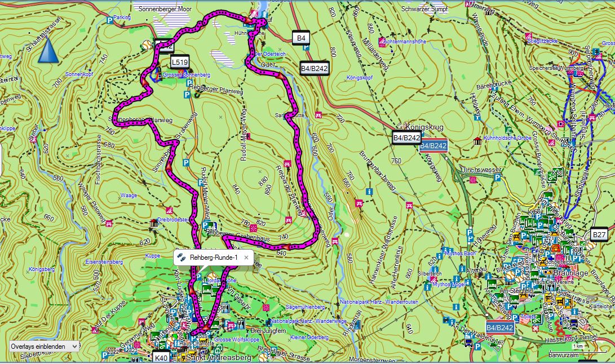This screenshot has height=364, width=615.
Task: Select the parking icon labeled Parking
Action: [109, 19]
